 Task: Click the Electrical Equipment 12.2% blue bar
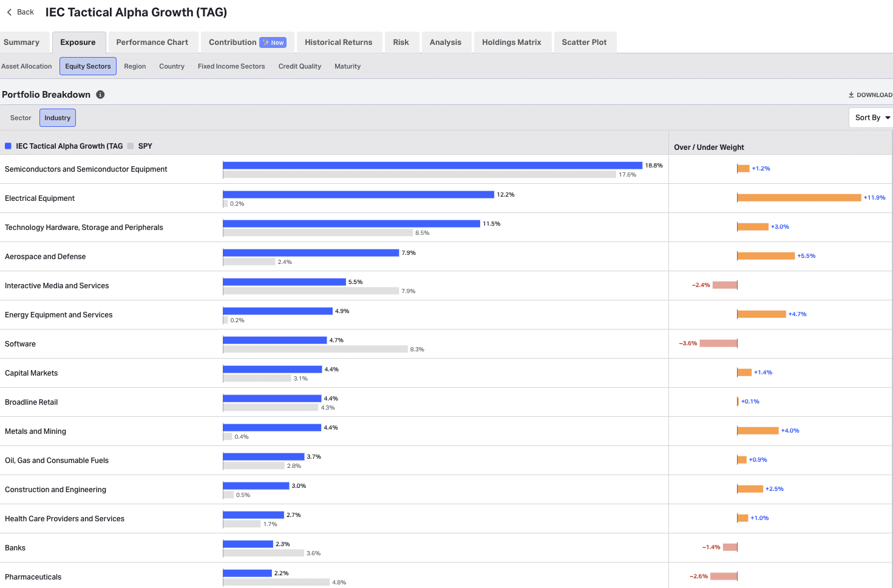tap(359, 195)
